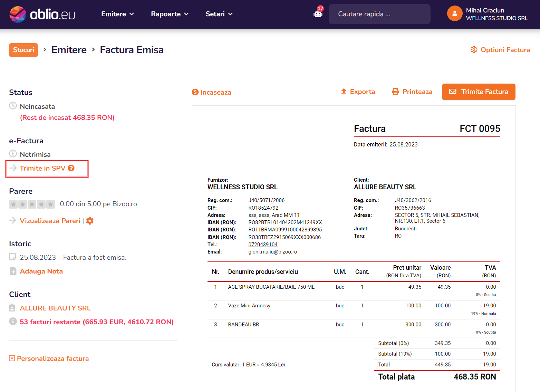Click the Trimite Factura button
The image size is (540, 392).
pyautogui.click(x=479, y=92)
